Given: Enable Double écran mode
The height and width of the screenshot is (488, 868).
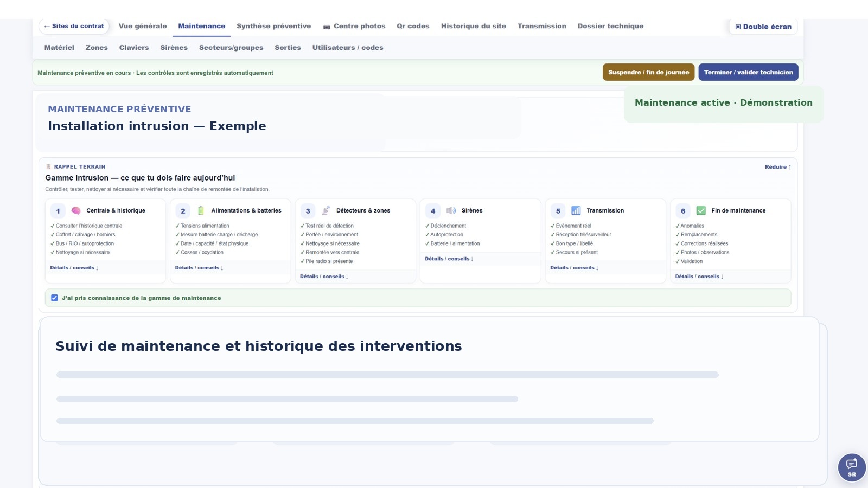Looking at the screenshot, I should point(763,27).
